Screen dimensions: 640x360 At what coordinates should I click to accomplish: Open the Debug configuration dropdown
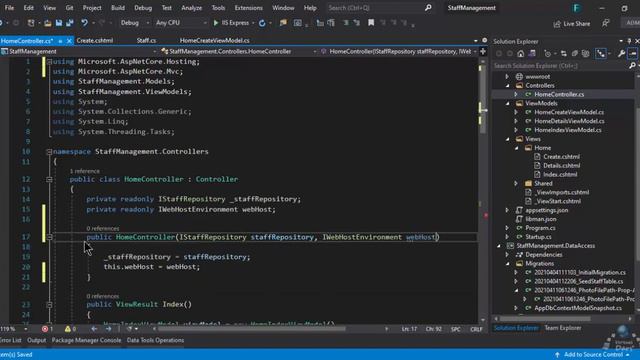tap(135, 23)
